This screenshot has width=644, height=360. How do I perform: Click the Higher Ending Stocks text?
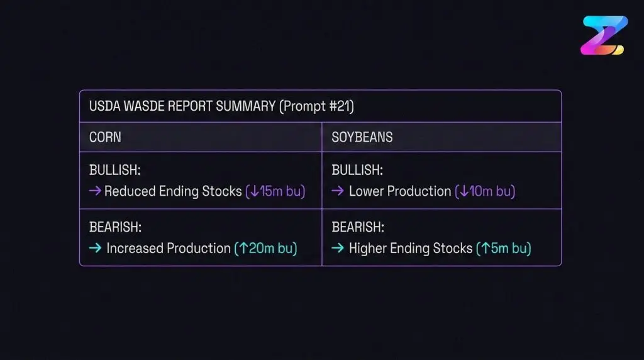(x=411, y=248)
